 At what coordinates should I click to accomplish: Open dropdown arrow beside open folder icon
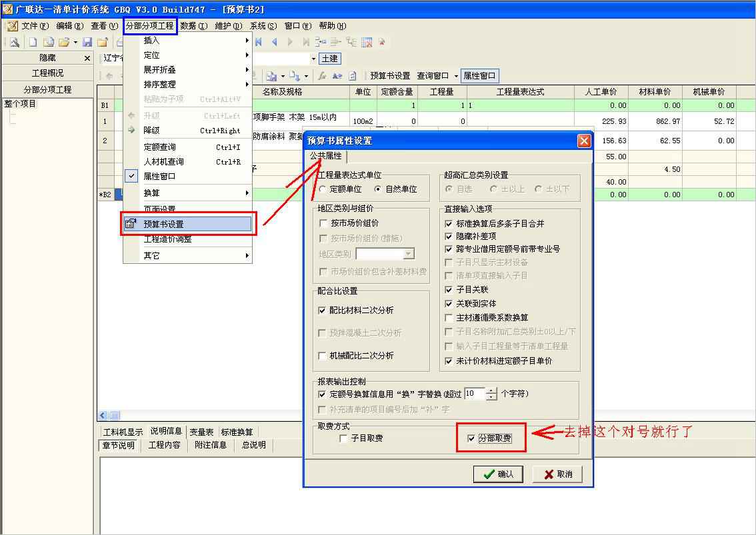(75, 43)
